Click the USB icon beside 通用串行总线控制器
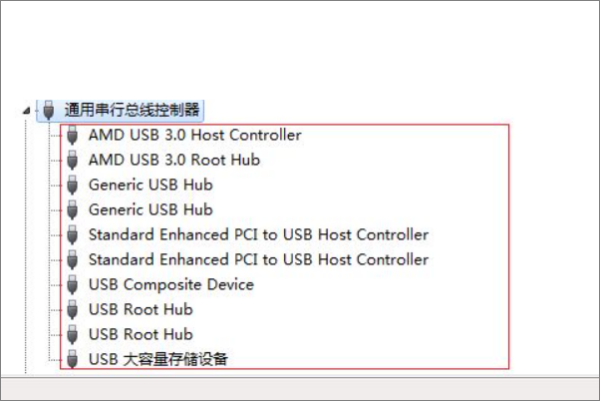 tap(47, 109)
